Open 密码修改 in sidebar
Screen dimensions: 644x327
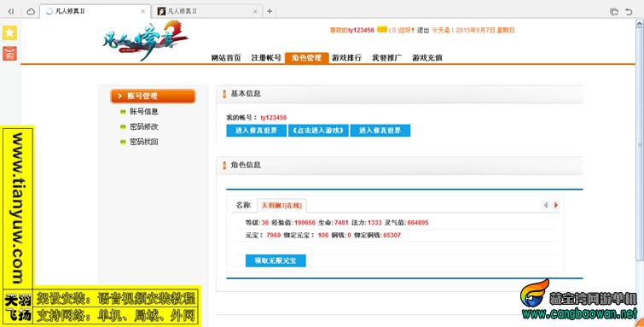click(x=144, y=126)
